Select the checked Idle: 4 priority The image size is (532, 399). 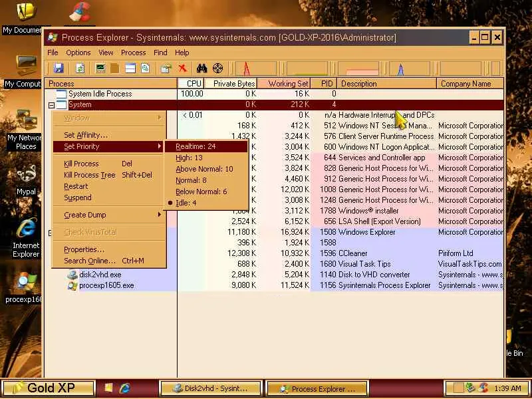click(206, 203)
